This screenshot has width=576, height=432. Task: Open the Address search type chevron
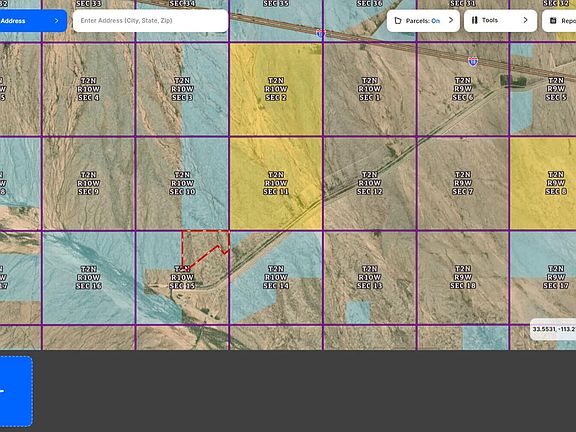click(56, 21)
